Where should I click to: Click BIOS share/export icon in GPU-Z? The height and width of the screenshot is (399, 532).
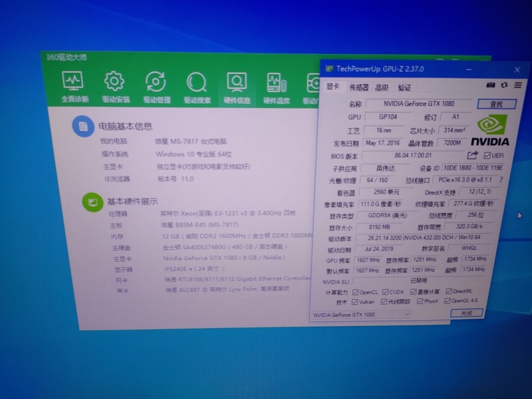click(x=472, y=156)
